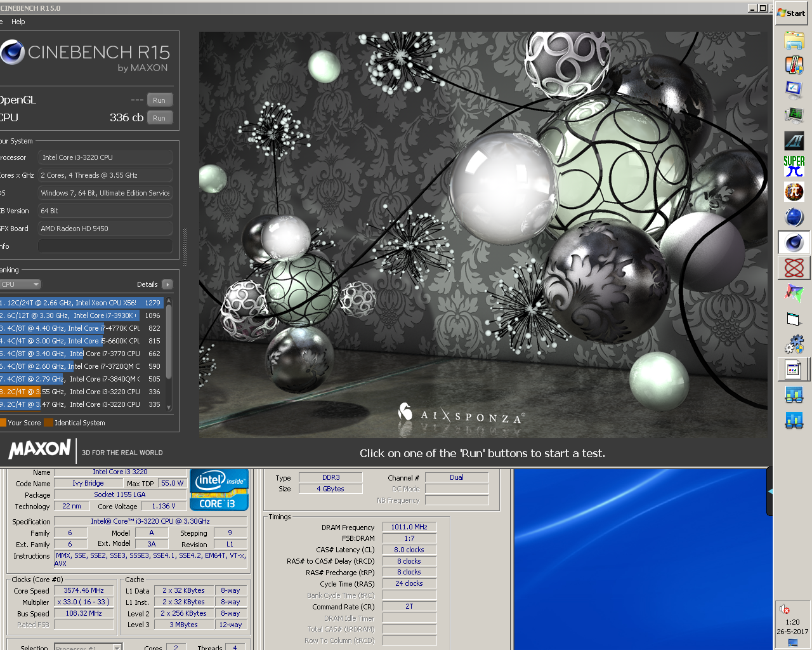Click the CB Version field showing 64 Bit
The height and width of the screenshot is (650, 812).
pyautogui.click(x=105, y=211)
